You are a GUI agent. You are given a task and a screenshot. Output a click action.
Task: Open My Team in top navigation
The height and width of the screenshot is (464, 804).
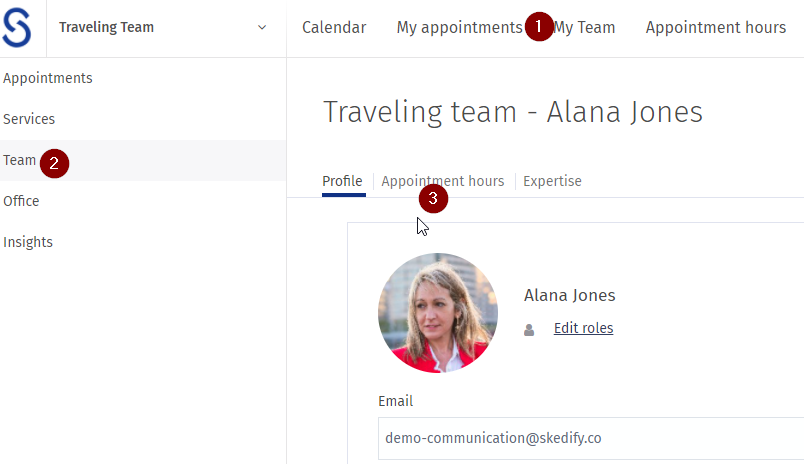tap(584, 27)
